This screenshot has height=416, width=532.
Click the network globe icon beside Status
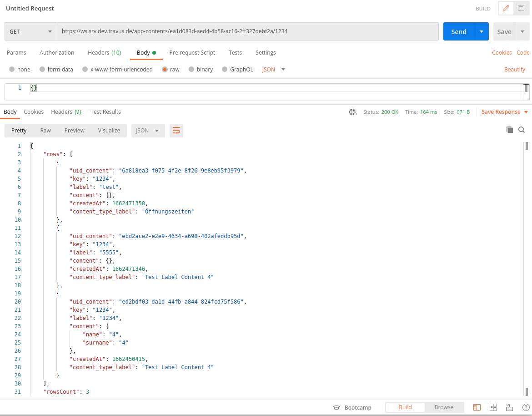click(353, 112)
